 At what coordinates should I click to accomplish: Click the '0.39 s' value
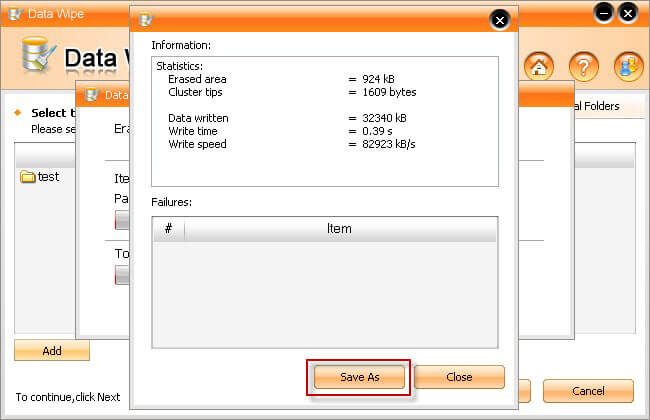(377, 131)
